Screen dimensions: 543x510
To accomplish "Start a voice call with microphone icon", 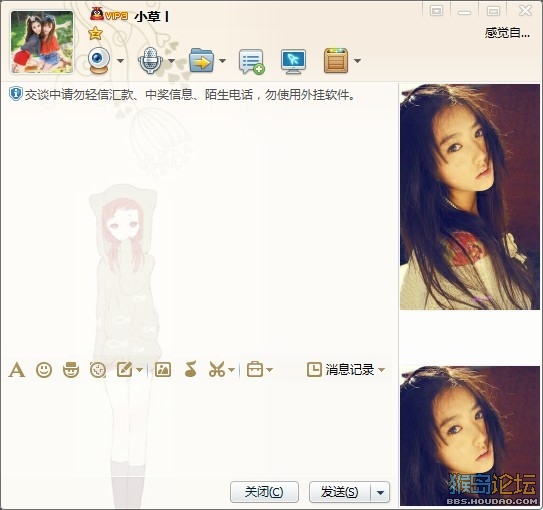I will click(x=150, y=61).
